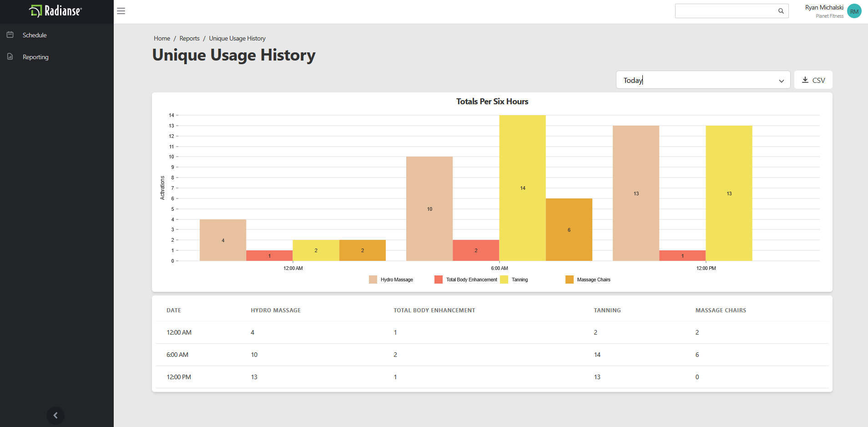Click Planet Fitness account label
868x427 pixels.
pos(829,16)
